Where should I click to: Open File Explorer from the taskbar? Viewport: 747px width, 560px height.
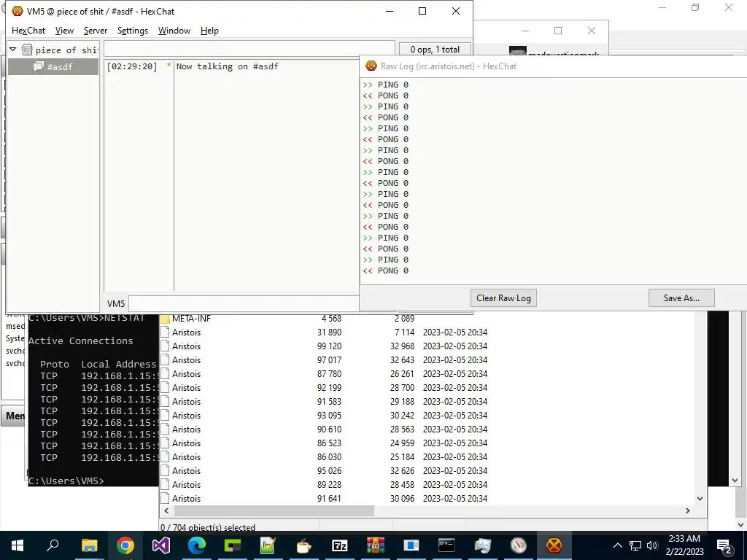[x=89, y=545]
